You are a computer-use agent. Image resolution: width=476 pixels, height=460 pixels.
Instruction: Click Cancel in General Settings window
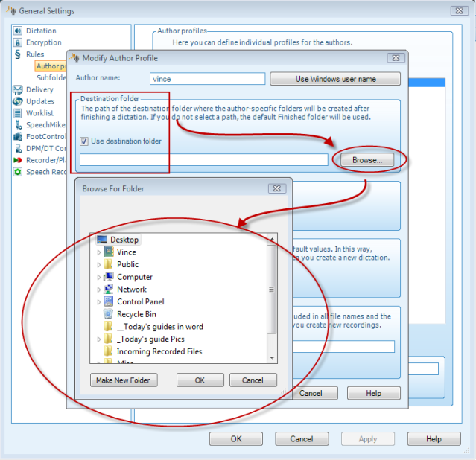tap(302, 439)
